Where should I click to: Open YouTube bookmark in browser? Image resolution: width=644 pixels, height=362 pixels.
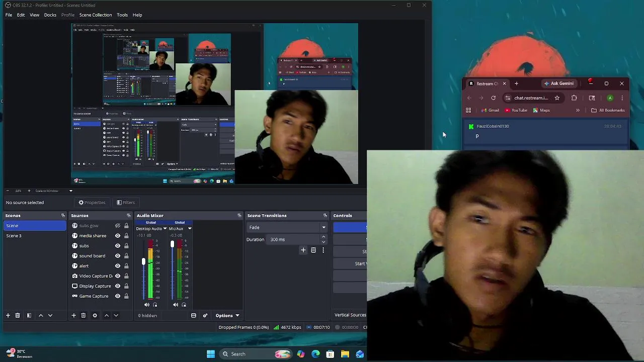(516, 110)
